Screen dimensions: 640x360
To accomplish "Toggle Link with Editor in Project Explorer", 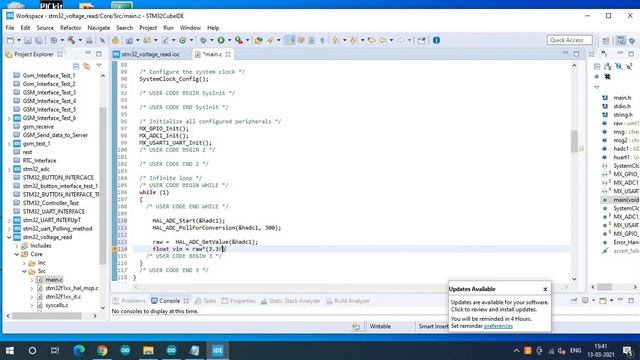I will point(87,66).
